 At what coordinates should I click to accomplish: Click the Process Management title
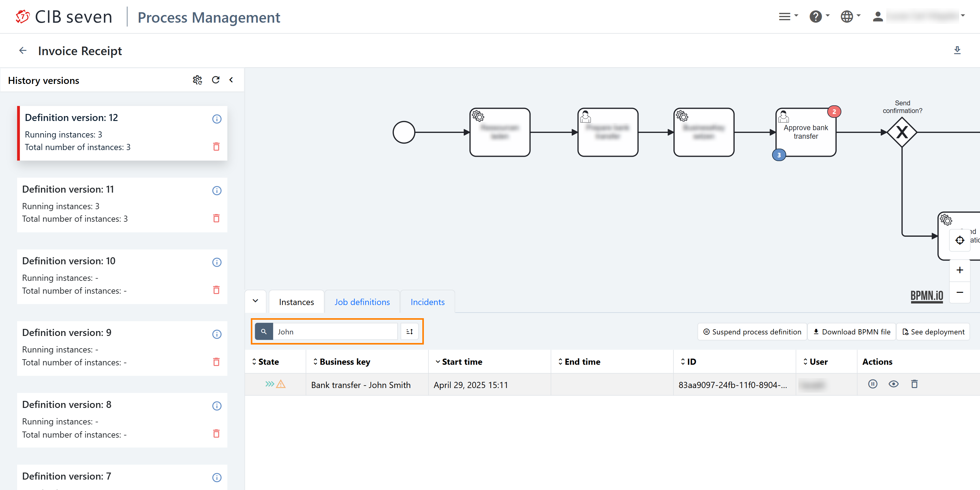[x=209, y=17]
